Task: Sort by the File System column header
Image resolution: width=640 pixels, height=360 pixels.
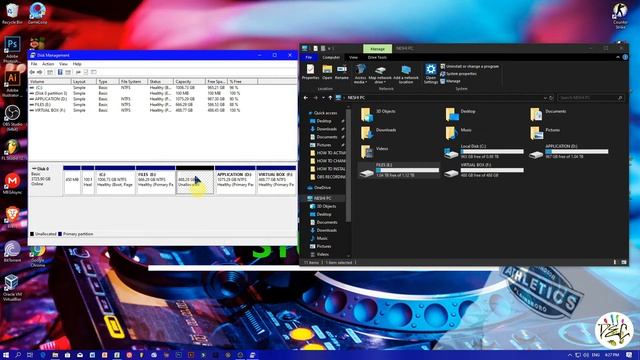Action: pyautogui.click(x=133, y=82)
